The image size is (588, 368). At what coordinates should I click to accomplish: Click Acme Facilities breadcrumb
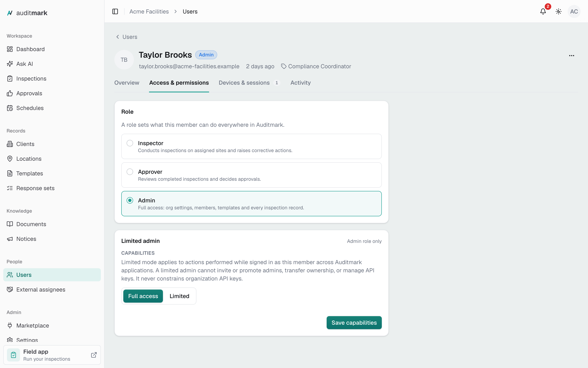pos(149,11)
